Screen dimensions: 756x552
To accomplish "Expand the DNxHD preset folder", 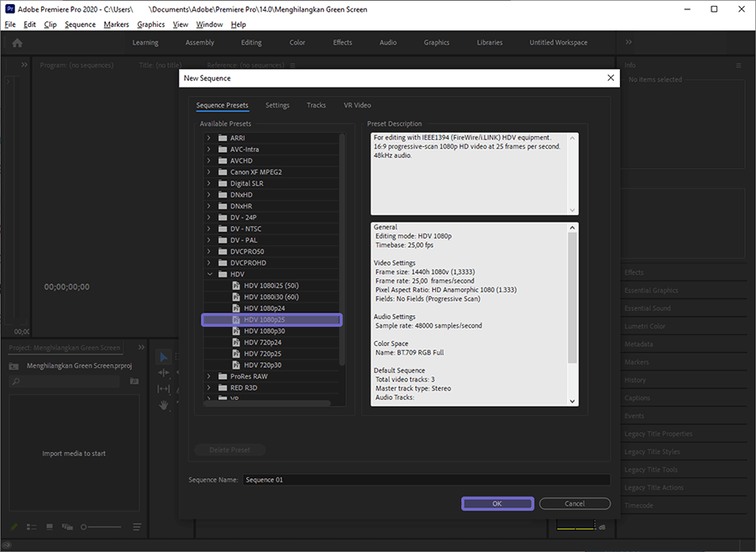I will pos(209,194).
